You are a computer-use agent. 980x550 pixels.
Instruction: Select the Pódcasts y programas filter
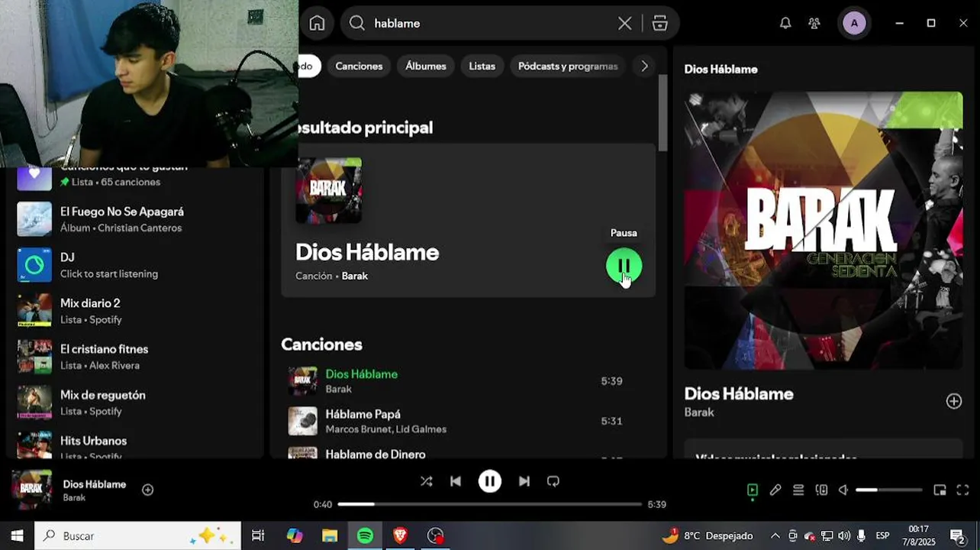[568, 66]
